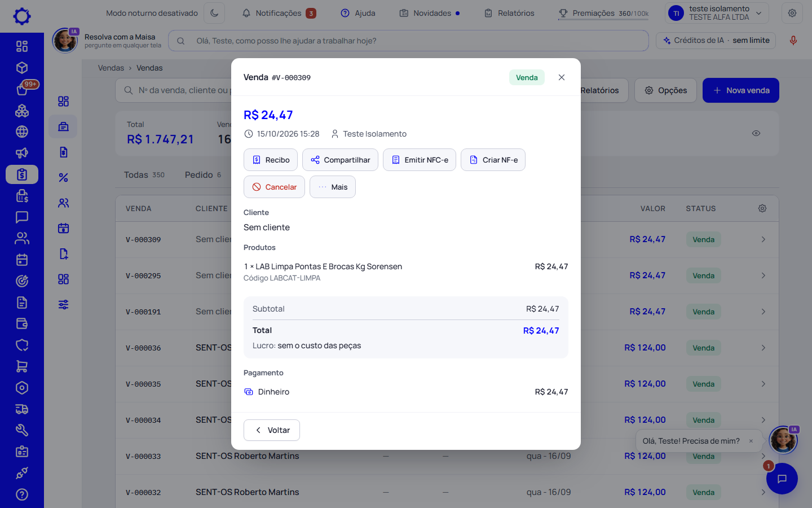Focus the Maisa assistant search field

(408, 41)
